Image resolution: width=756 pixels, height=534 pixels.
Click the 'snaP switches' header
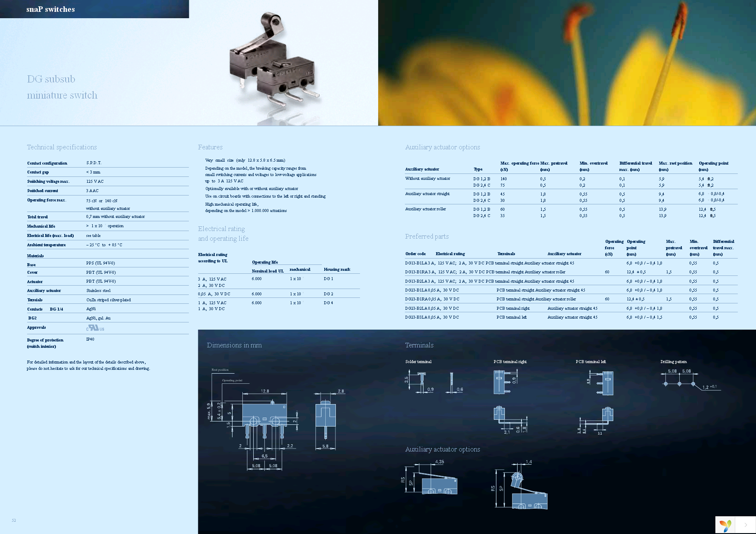coord(50,9)
